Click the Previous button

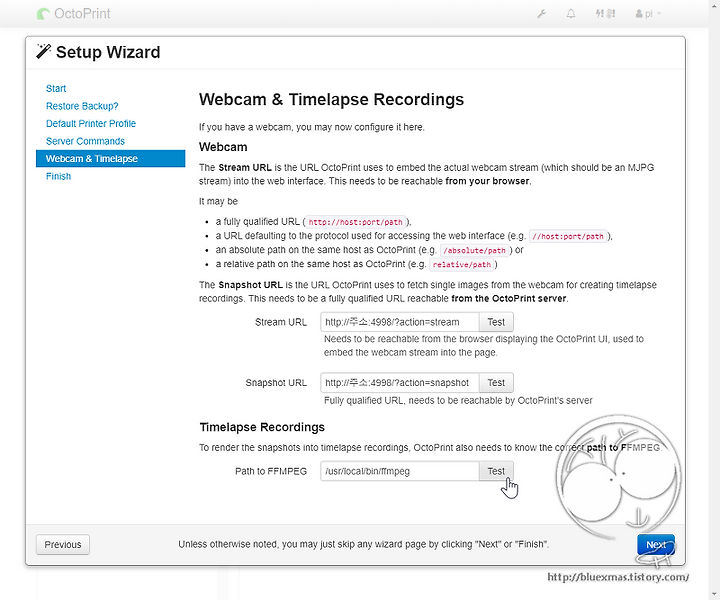63,544
